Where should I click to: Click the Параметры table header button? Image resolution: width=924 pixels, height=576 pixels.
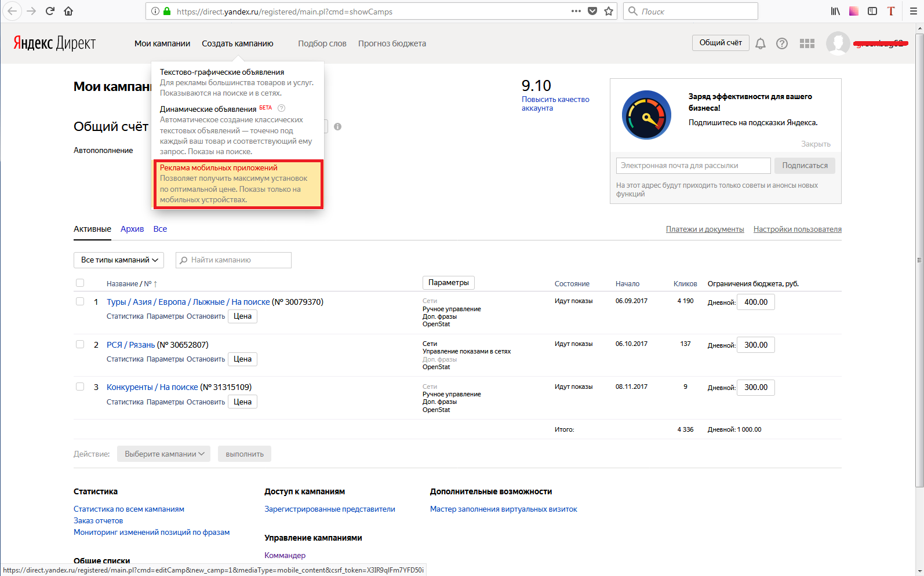pyautogui.click(x=449, y=283)
